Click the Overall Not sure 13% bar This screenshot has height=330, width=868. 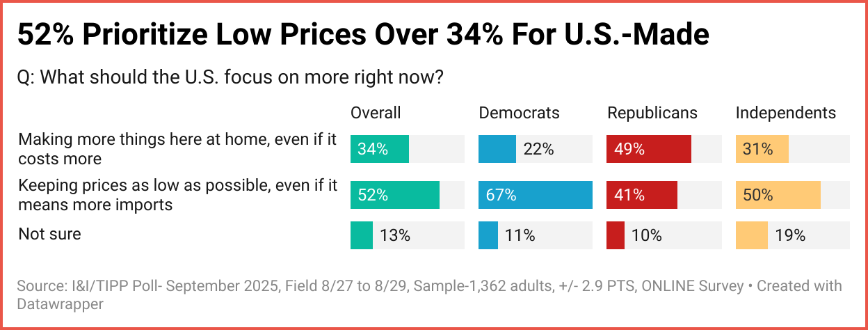point(362,235)
